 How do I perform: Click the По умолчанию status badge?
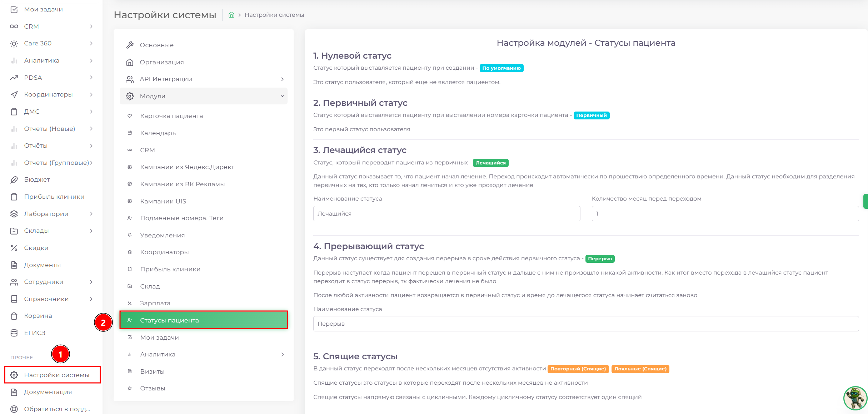[502, 68]
